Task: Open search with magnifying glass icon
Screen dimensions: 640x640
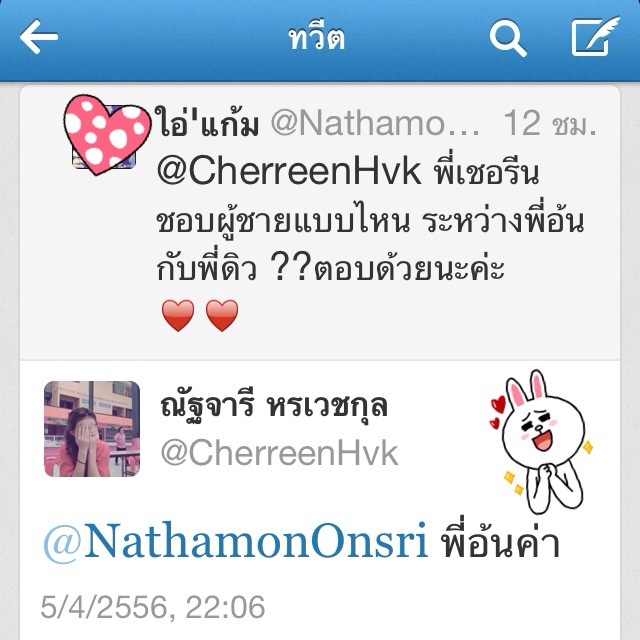Action: [508, 37]
